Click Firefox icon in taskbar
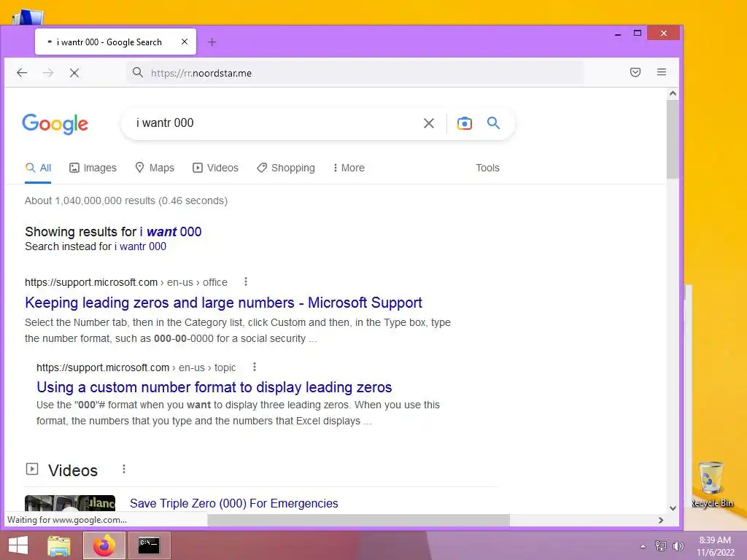 pyautogui.click(x=104, y=545)
